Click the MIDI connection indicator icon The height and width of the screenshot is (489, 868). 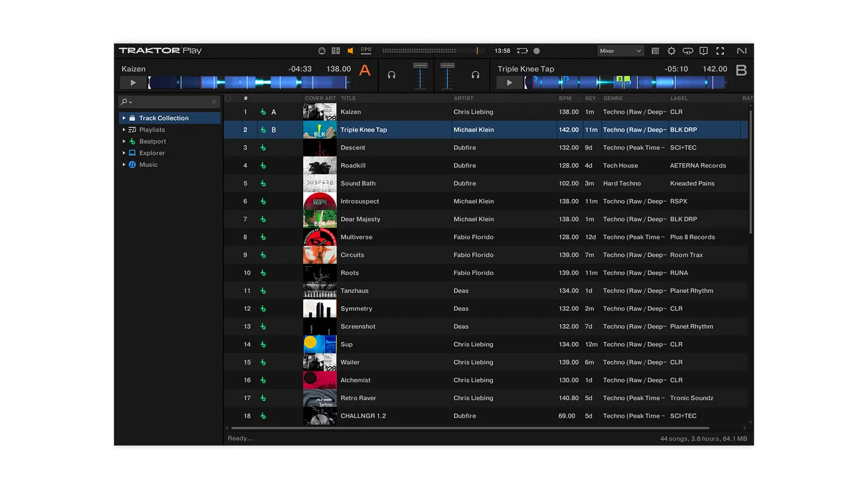(322, 51)
